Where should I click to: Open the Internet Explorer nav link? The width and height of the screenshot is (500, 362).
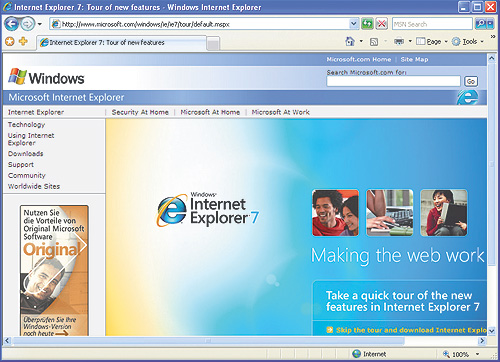36,112
